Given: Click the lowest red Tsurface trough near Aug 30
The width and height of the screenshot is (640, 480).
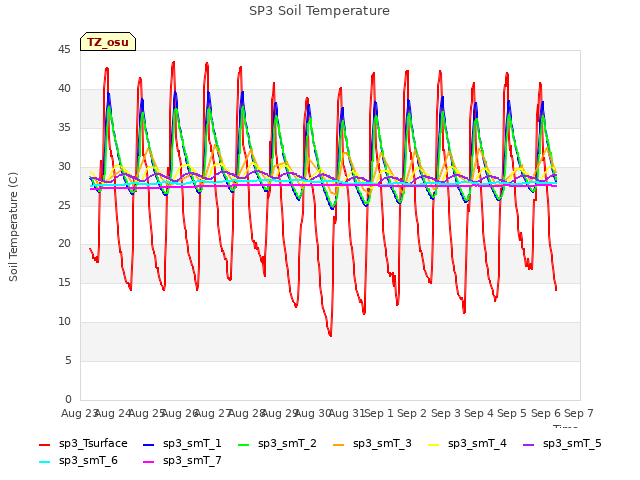Looking at the screenshot, I should [x=330, y=335].
